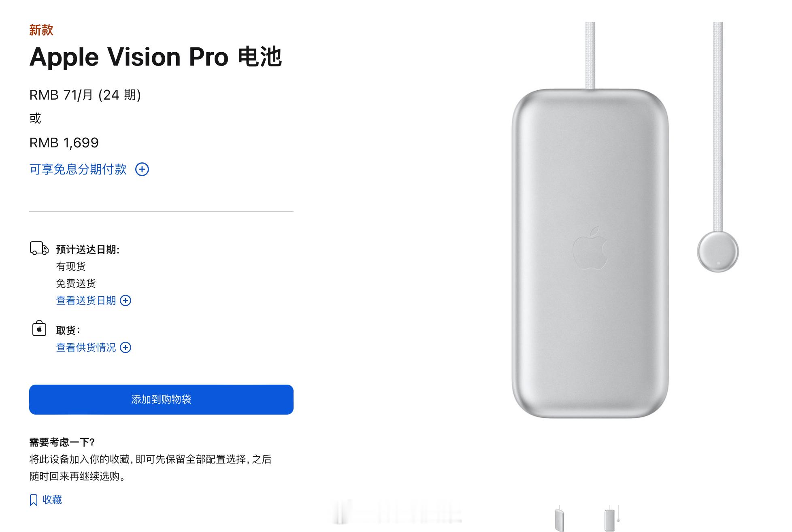Click the Apple Vision Pro 电池 title
Screen dimensions: 792x532
[155, 56]
